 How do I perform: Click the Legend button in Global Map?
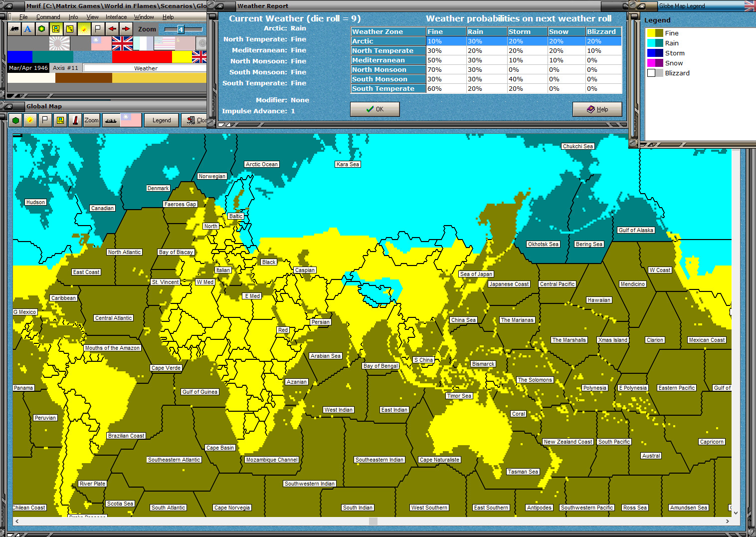click(x=162, y=120)
